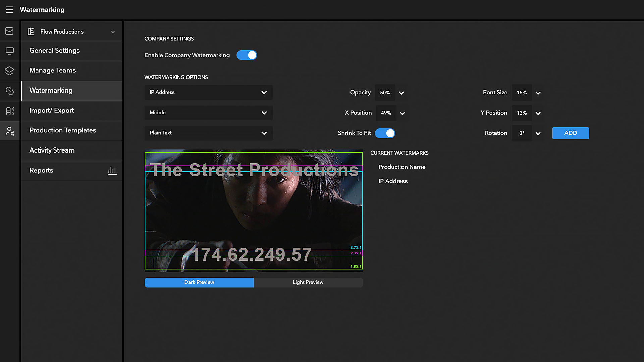
Task: Toggle the Shrink To Fit switch
Action: tap(385, 133)
